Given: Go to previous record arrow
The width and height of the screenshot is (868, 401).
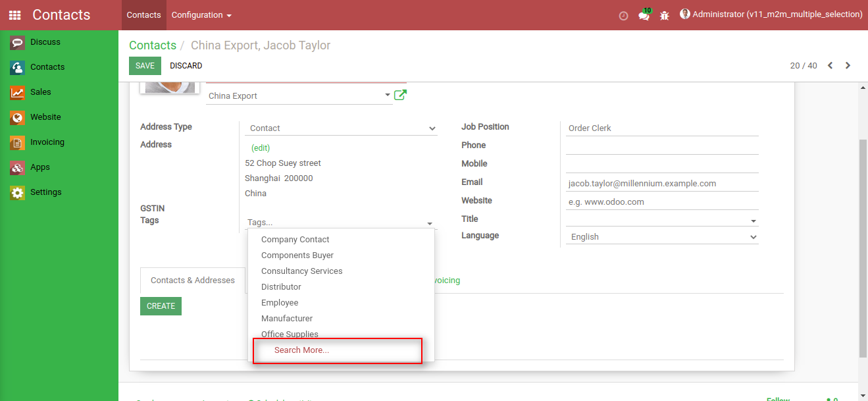Looking at the screenshot, I should tap(830, 65).
